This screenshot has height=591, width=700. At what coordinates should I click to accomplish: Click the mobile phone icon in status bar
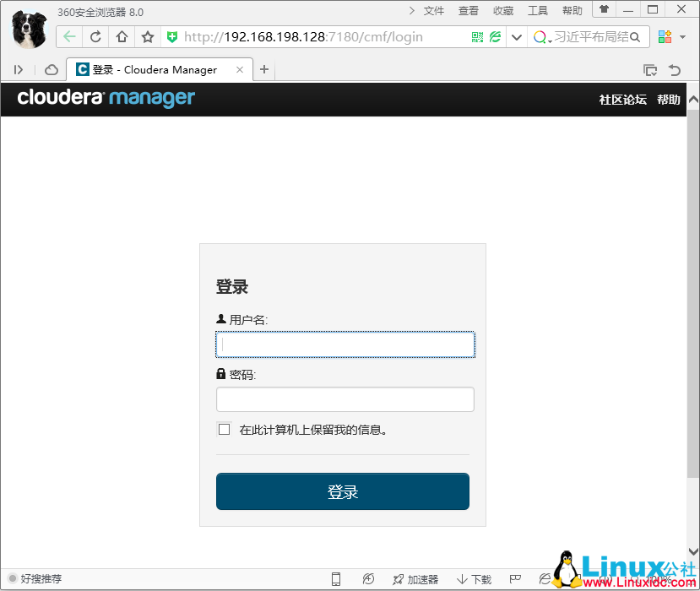334,578
